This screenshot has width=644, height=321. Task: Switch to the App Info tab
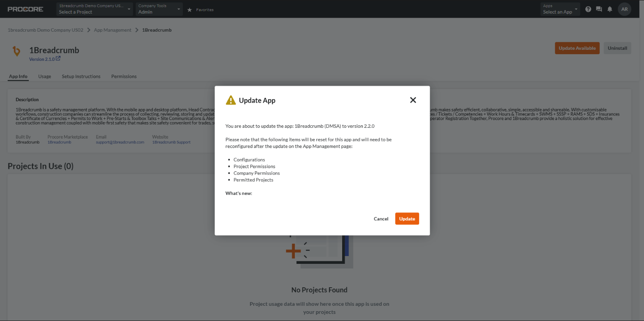pyautogui.click(x=18, y=76)
